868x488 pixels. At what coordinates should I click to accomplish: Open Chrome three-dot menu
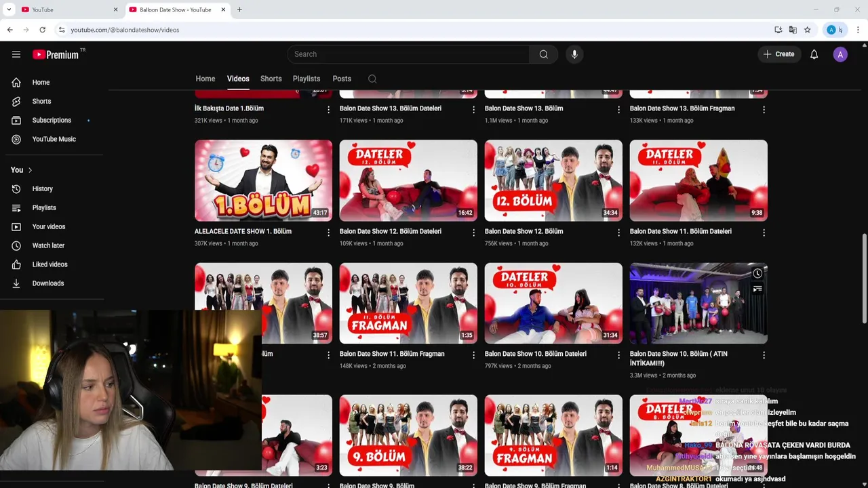(858, 30)
